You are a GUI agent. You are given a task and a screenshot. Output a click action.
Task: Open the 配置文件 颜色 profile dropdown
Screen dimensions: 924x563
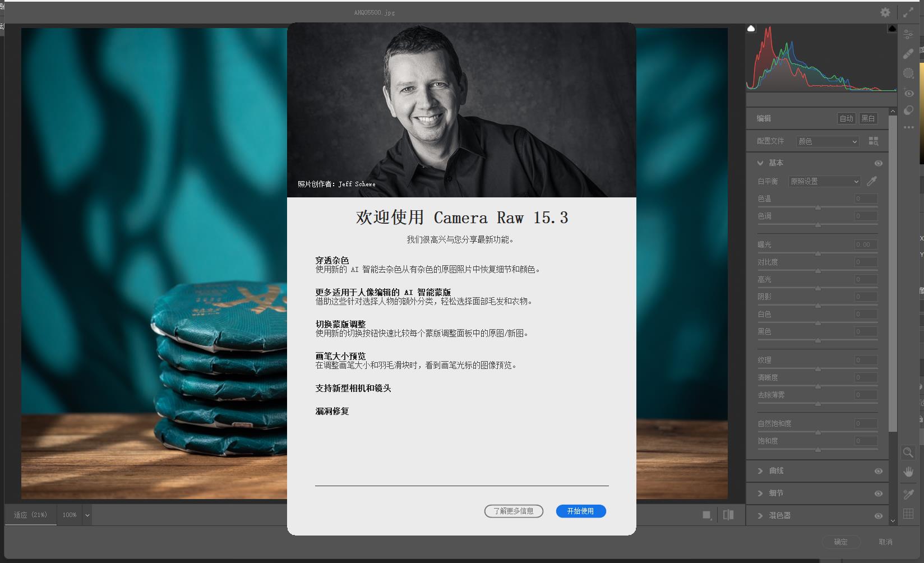[x=828, y=141]
